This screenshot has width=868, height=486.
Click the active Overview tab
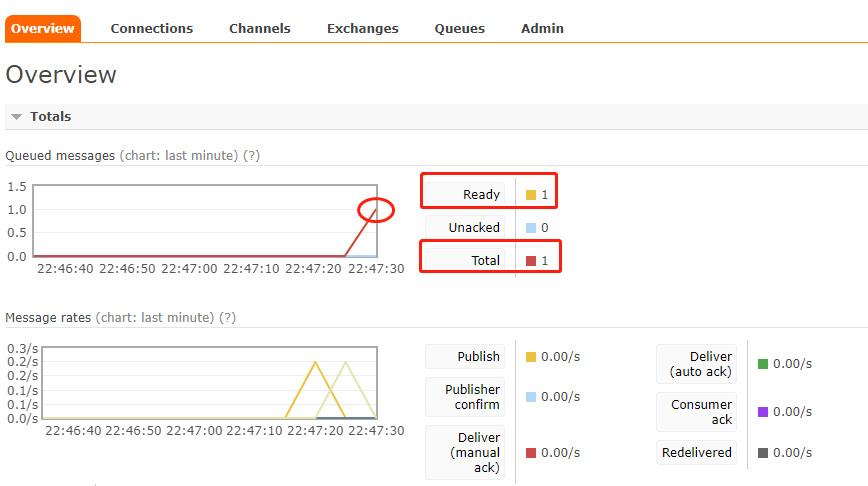click(42, 29)
